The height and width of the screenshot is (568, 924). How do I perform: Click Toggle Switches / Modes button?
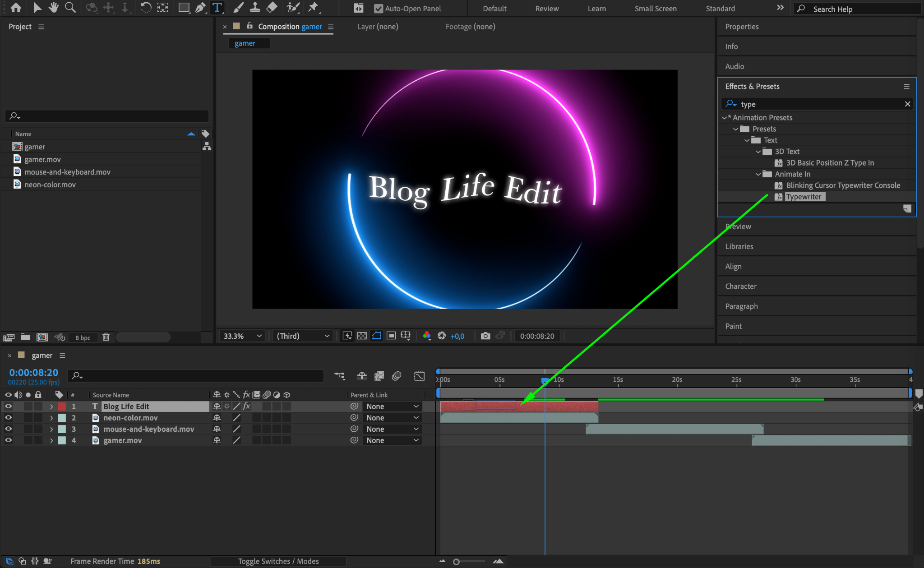click(x=278, y=561)
